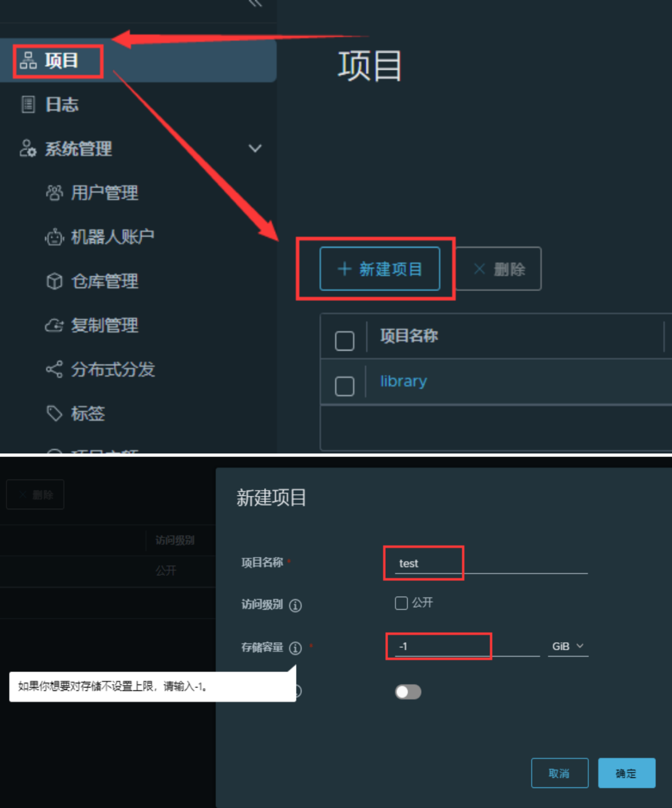672x808 pixels.
Task: Open the library project link
Action: [x=403, y=381]
